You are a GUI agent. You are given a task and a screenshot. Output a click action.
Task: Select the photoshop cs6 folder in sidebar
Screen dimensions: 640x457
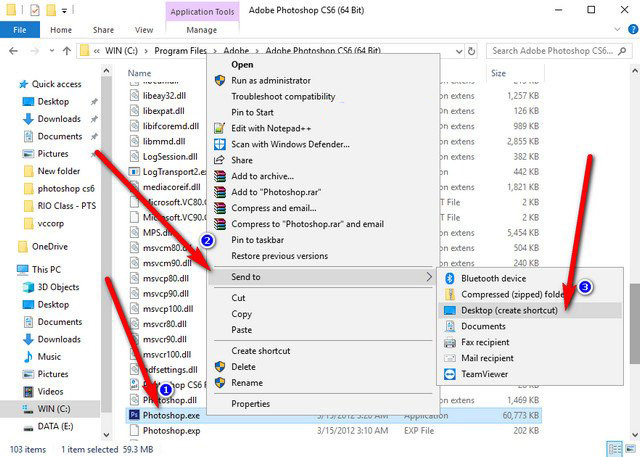[66, 189]
